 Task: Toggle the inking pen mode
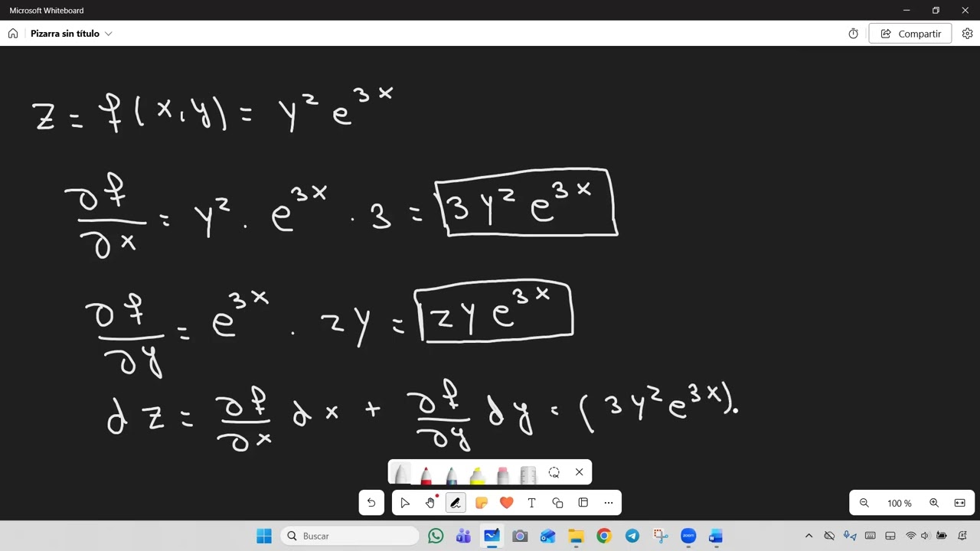[x=456, y=503]
